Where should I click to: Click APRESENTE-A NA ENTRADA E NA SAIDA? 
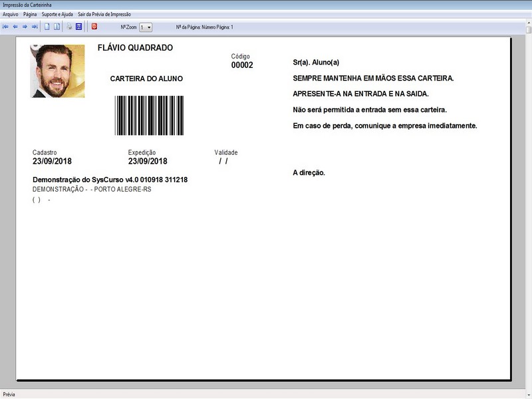360,94
